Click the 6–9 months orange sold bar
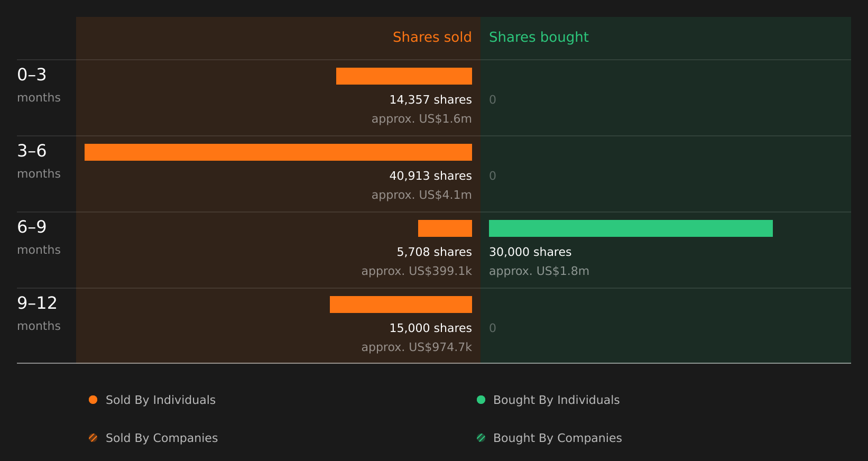The width and height of the screenshot is (868, 461). (x=445, y=228)
